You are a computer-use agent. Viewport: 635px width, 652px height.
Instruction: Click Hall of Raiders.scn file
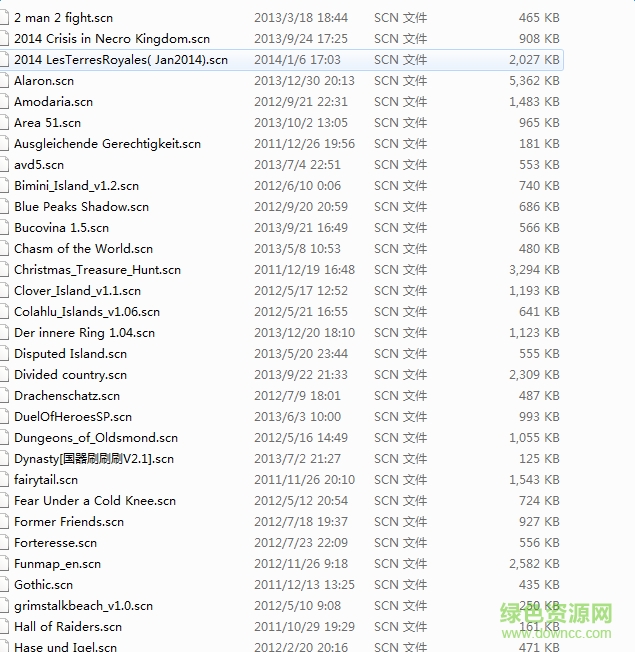(x=67, y=627)
